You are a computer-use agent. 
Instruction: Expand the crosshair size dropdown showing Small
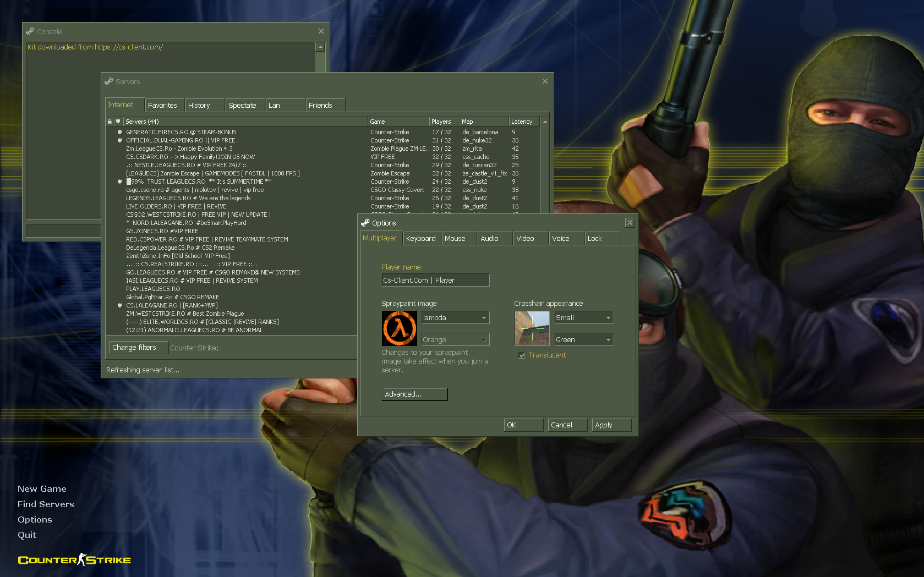click(583, 318)
